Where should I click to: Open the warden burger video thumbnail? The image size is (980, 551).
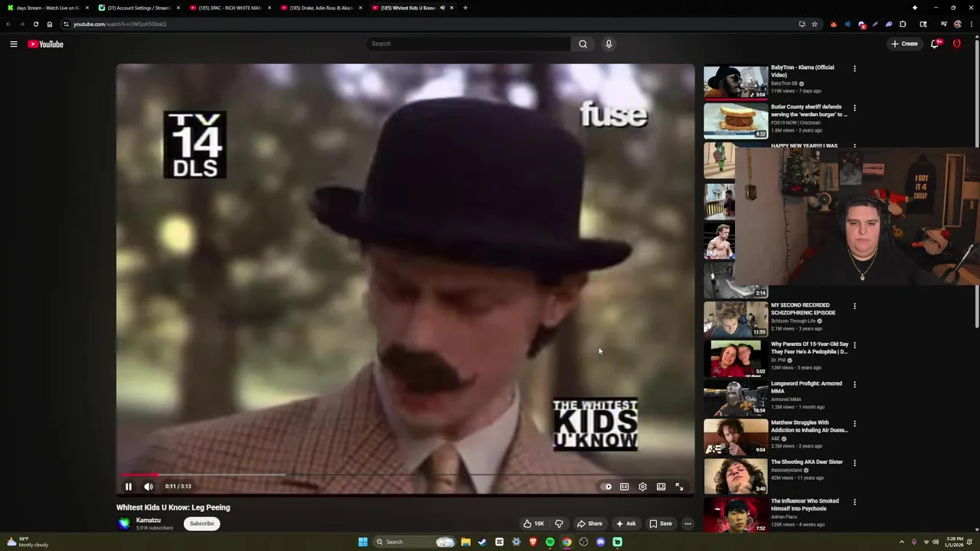(736, 121)
